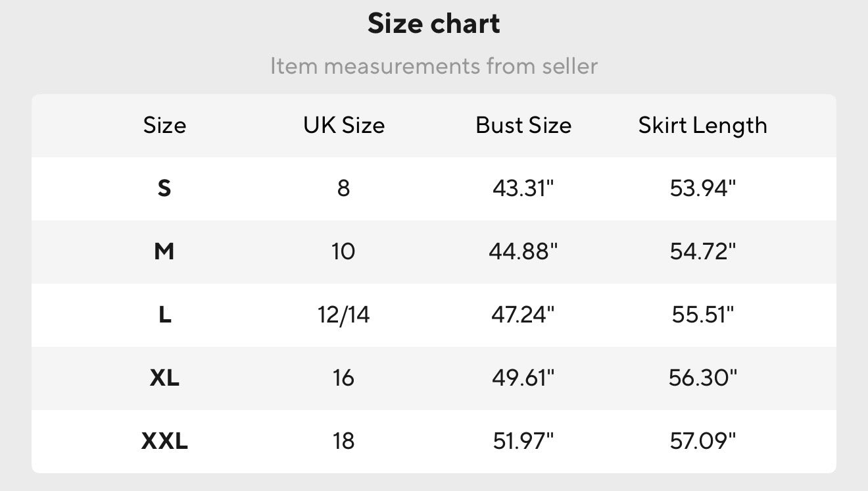Click the size S row label
Screen dimensions: 868x491
point(164,189)
